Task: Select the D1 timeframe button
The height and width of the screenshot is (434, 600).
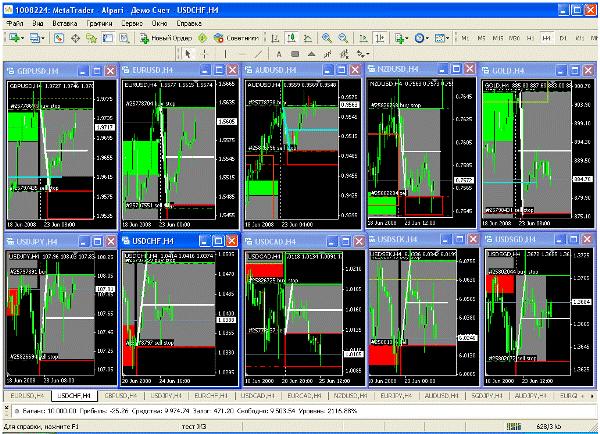Action: click(x=563, y=38)
